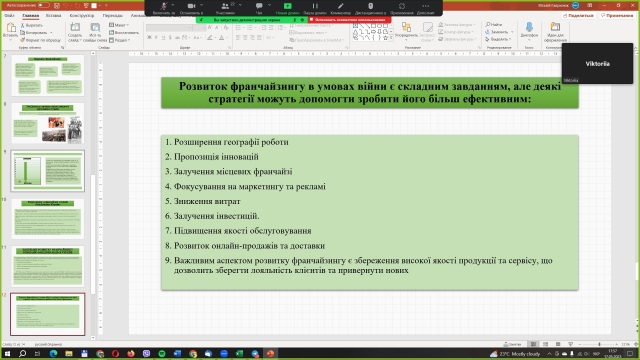Switch to the Главная ribbon tab
This screenshot has width=640, height=360.
(x=31, y=16)
